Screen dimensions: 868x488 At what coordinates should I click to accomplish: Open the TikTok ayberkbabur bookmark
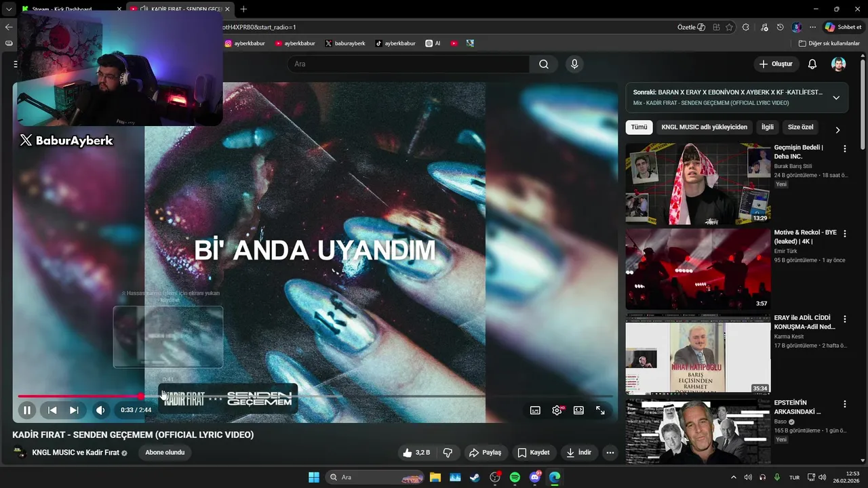[x=395, y=43]
